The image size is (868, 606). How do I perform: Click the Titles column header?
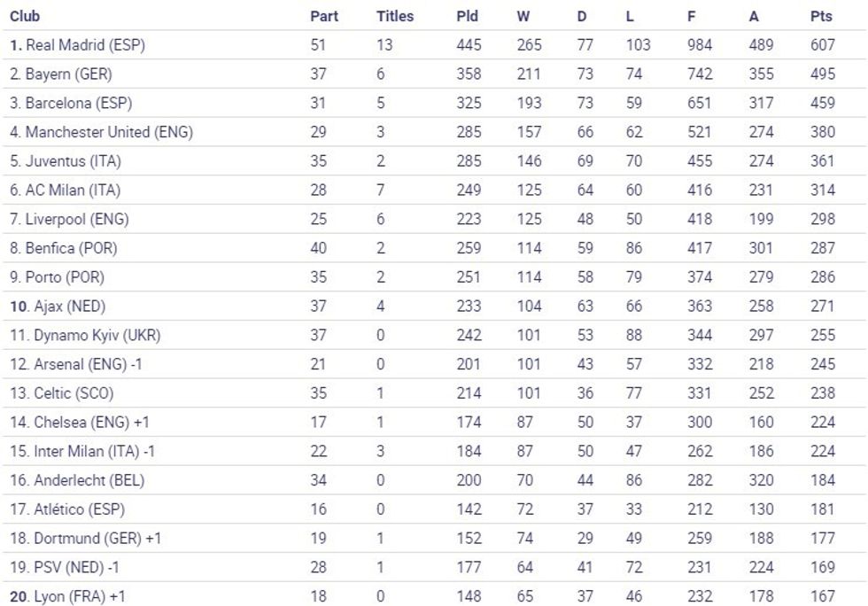[394, 16]
